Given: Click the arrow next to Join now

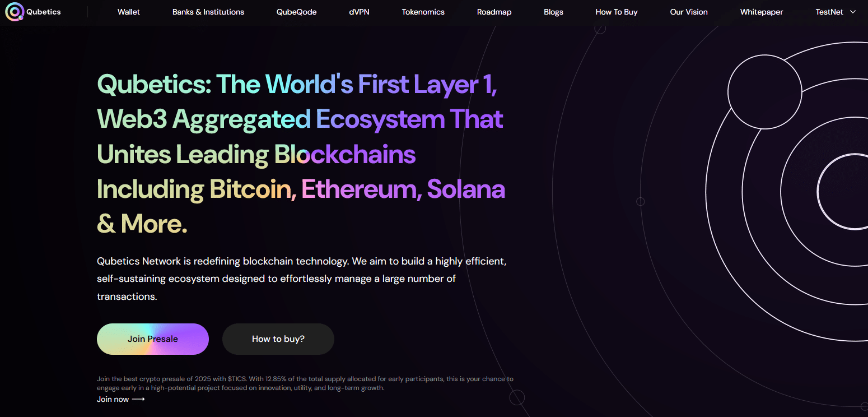Looking at the screenshot, I should [138, 399].
